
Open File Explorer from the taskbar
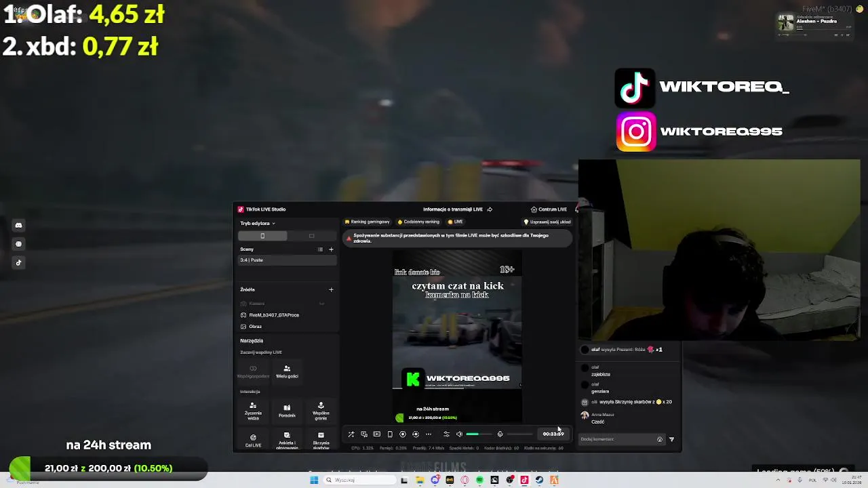pos(420,480)
